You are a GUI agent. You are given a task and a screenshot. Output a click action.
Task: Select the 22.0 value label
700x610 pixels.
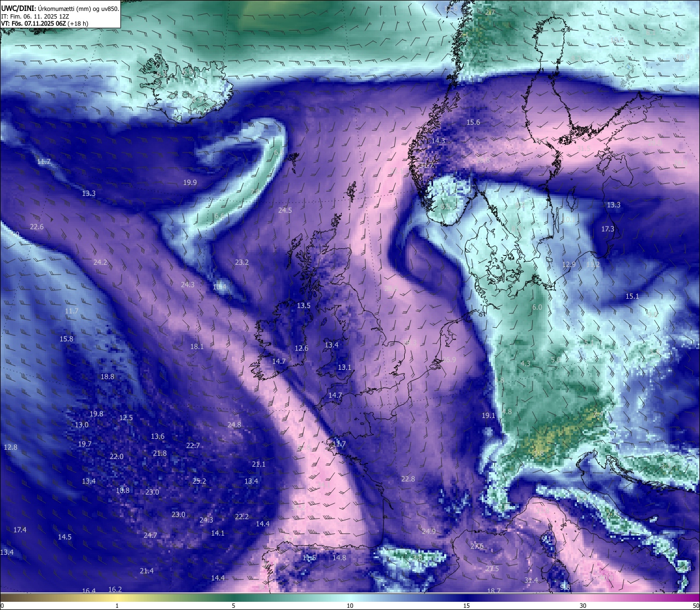point(116,457)
